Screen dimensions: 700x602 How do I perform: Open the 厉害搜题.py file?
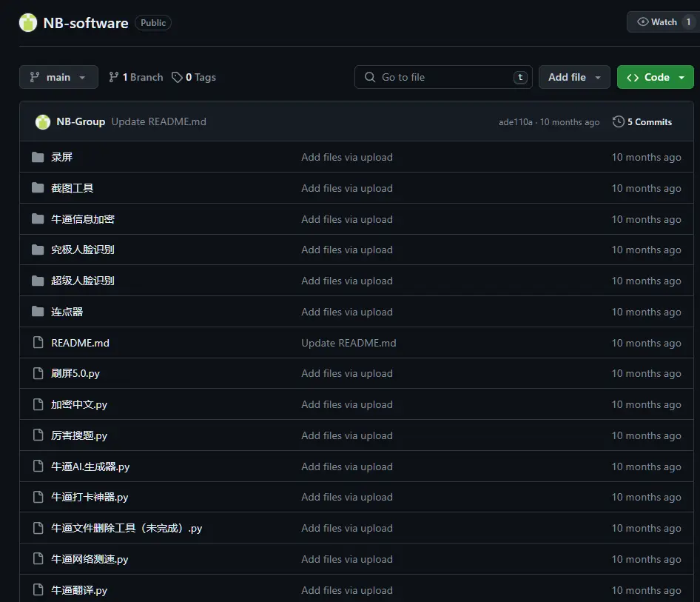coord(79,435)
